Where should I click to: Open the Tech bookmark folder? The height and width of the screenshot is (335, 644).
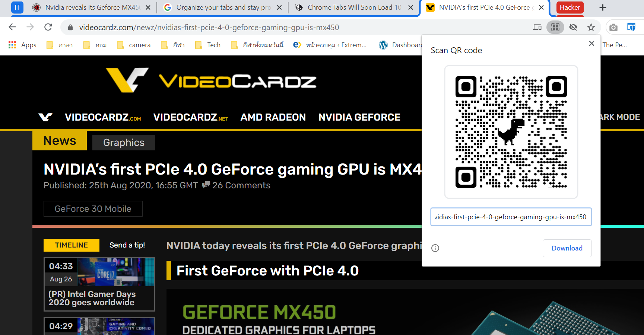pyautogui.click(x=208, y=45)
